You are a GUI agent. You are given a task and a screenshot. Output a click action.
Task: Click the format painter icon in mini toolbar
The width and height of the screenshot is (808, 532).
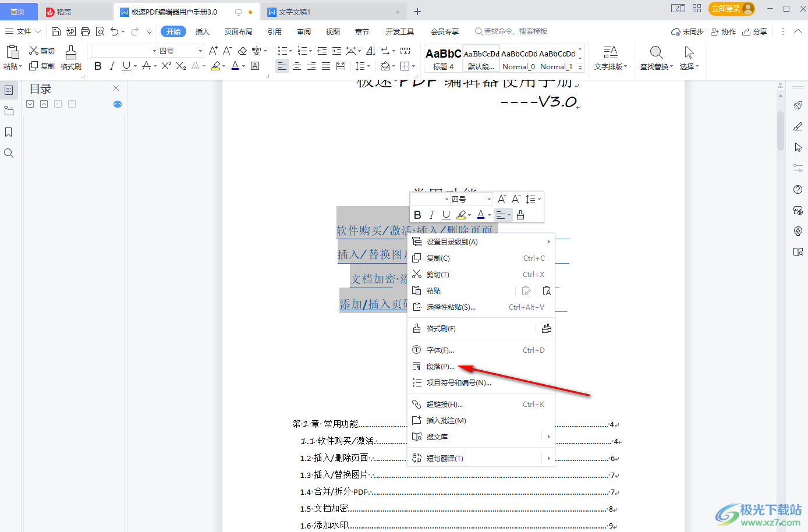point(520,215)
